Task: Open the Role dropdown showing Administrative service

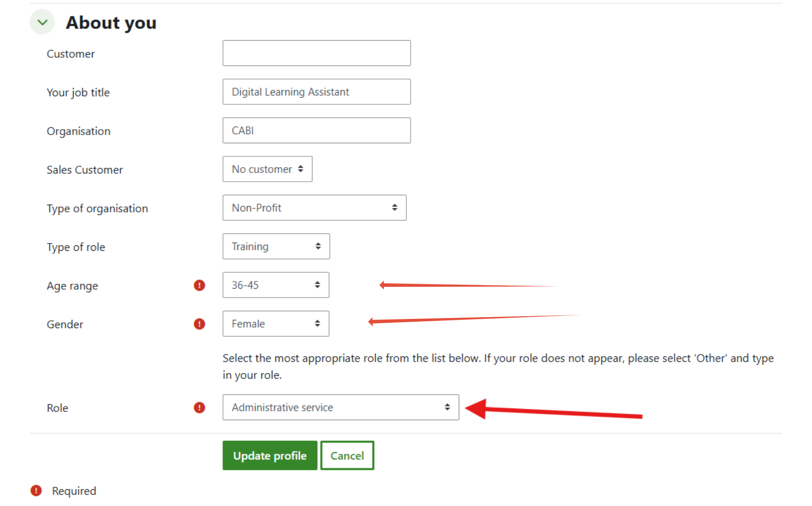Action: pyautogui.click(x=341, y=408)
